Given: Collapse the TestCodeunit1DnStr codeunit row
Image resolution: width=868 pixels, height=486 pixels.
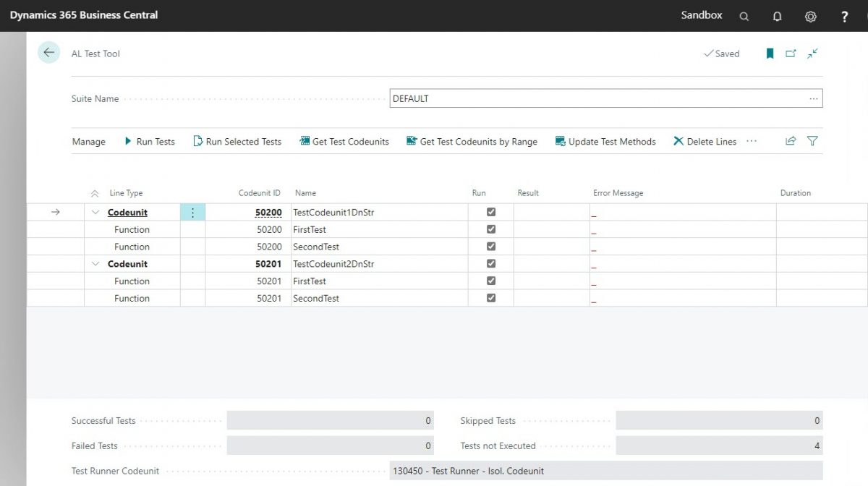Looking at the screenshot, I should tap(95, 212).
